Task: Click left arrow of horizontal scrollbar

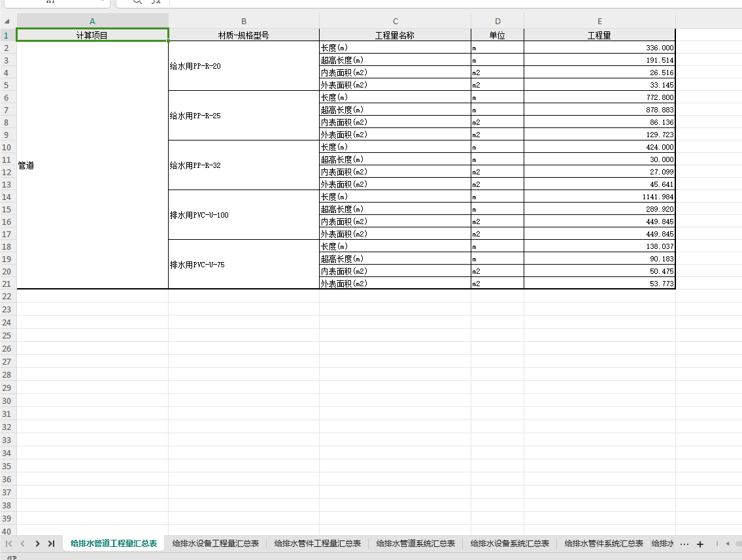Action: click(x=728, y=544)
